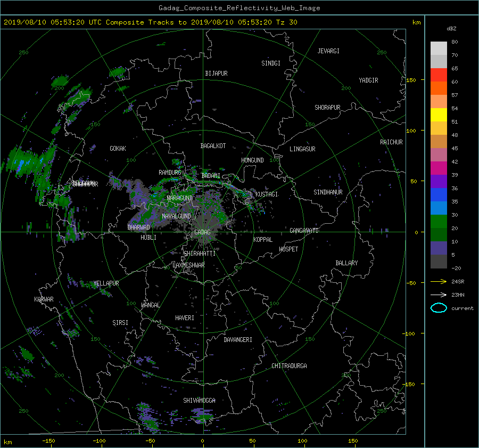Click the BIJAPUR city label

(x=216, y=74)
